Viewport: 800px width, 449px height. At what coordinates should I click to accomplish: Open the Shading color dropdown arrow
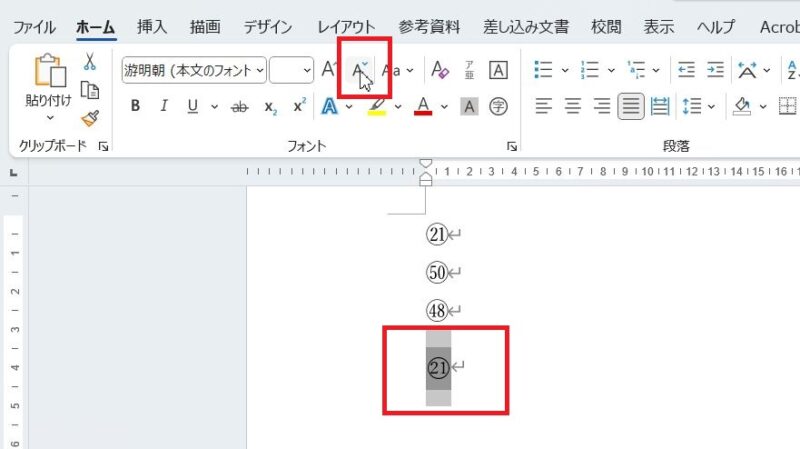763,107
